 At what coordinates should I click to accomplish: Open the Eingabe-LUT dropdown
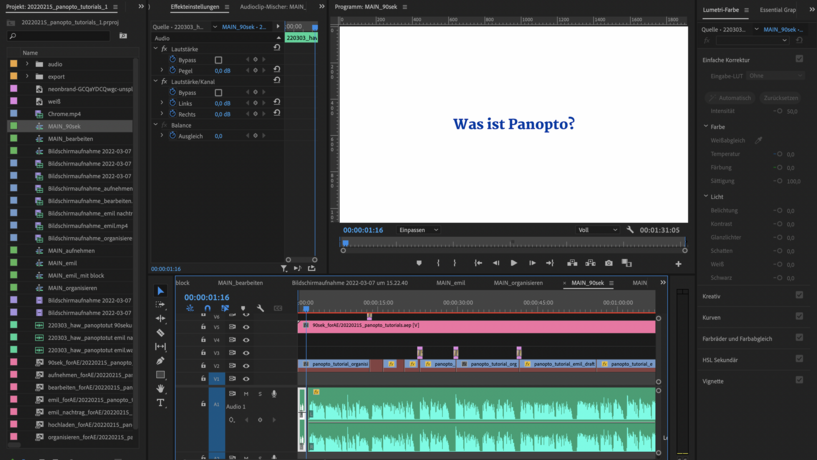pos(775,76)
